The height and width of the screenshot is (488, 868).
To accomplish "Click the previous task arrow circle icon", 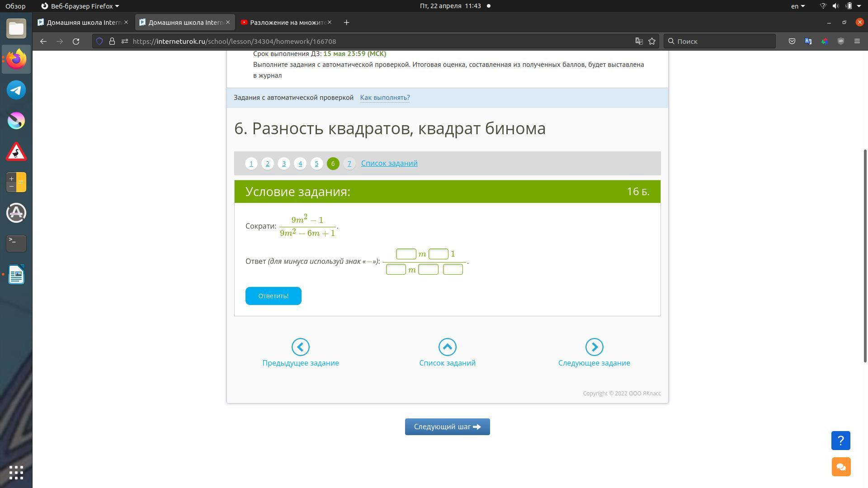I will [x=300, y=347].
